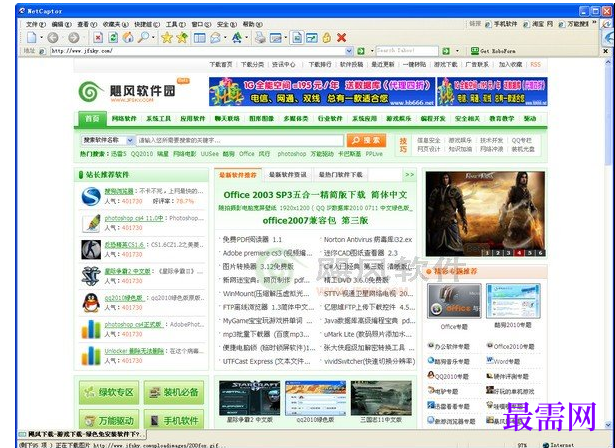Click the page vertical scrollbar down arrow
Viewport: 615px width, 448px height.
[x=608, y=425]
